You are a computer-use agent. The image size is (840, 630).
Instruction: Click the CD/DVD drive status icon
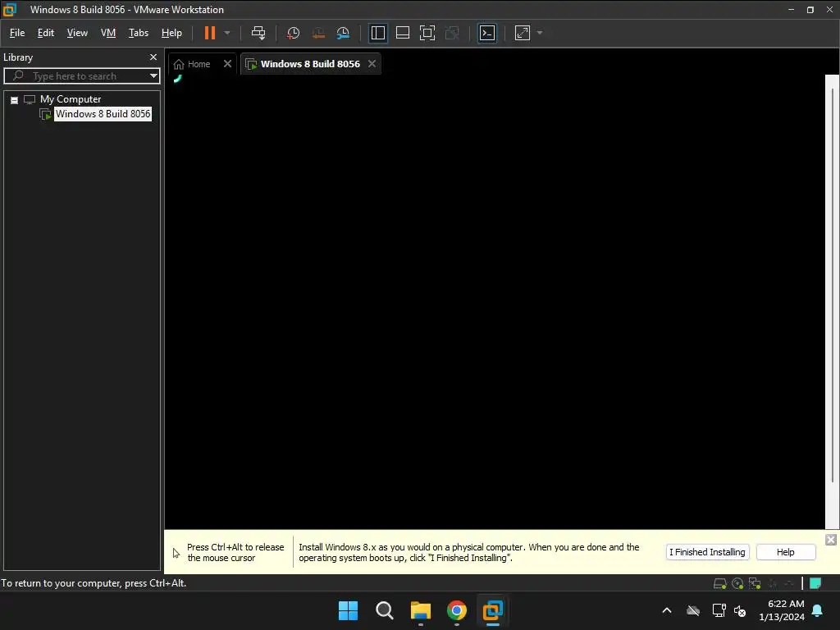[x=737, y=583]
